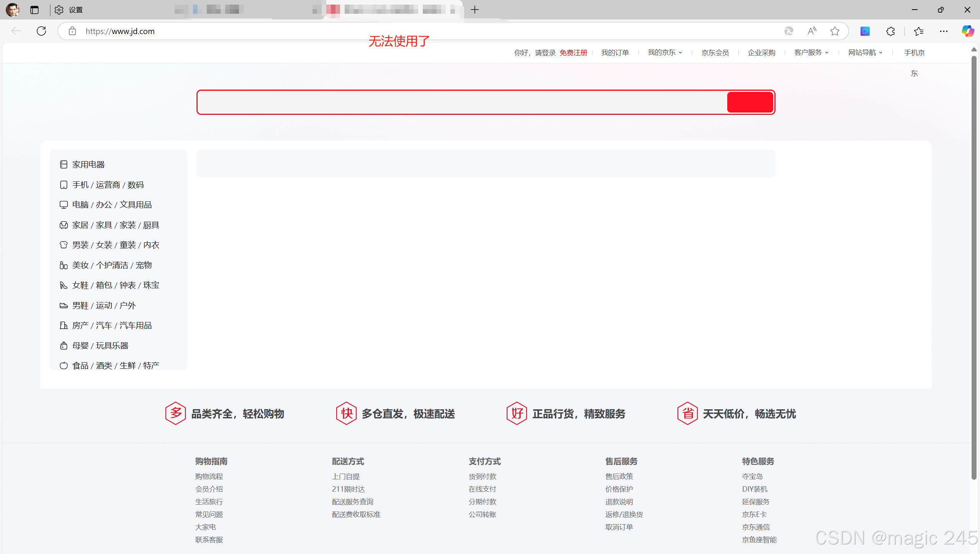This screenshot has height=554, width=980.
Task: Select 电脑 / 办公 / 文具用品 category
Action: 112,205
